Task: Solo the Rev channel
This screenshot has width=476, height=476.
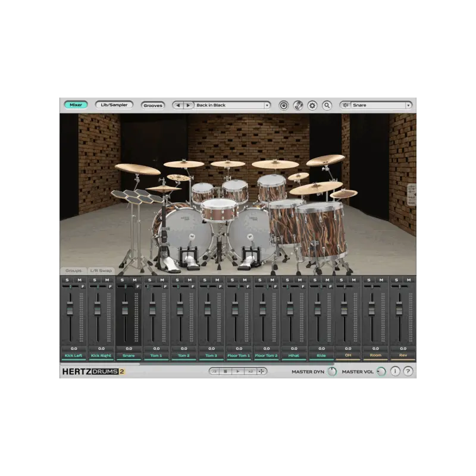Action: click(x=396, y=280)
